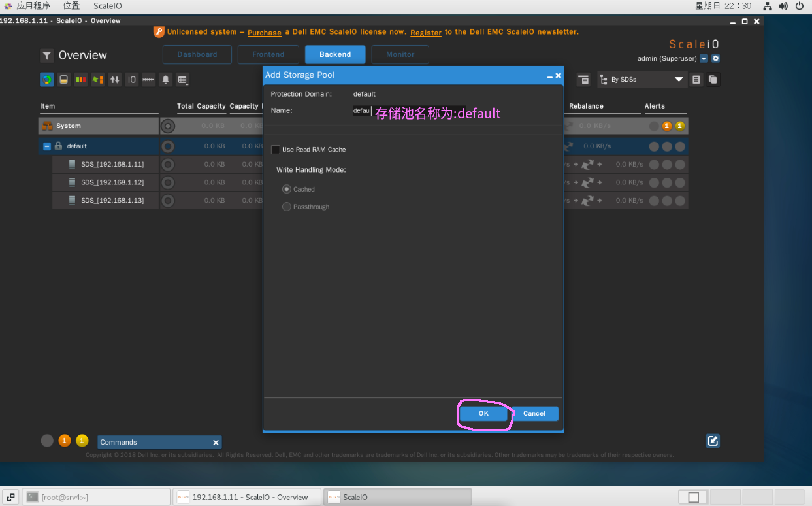Select SDS_[192.168.1.13] row

coord(106,200)
